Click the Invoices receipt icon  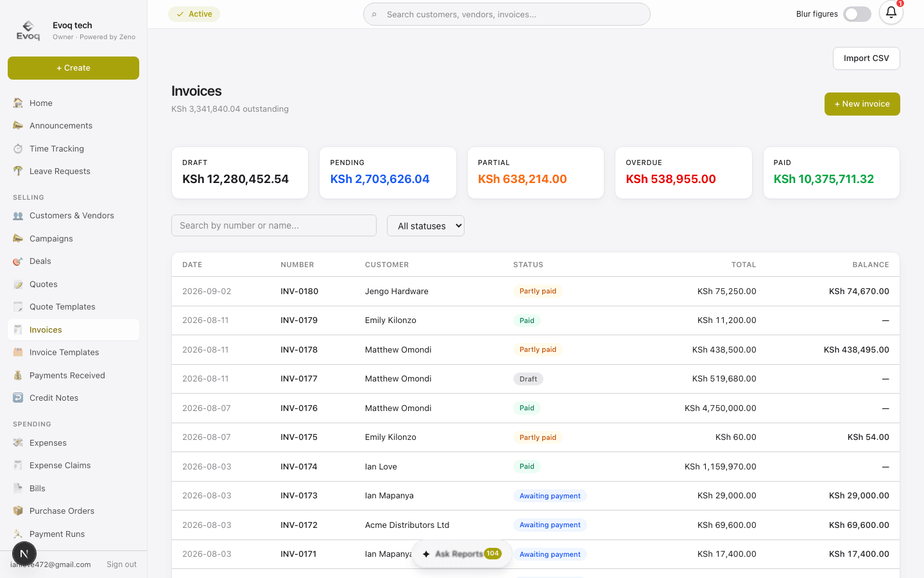click(18, 329)
